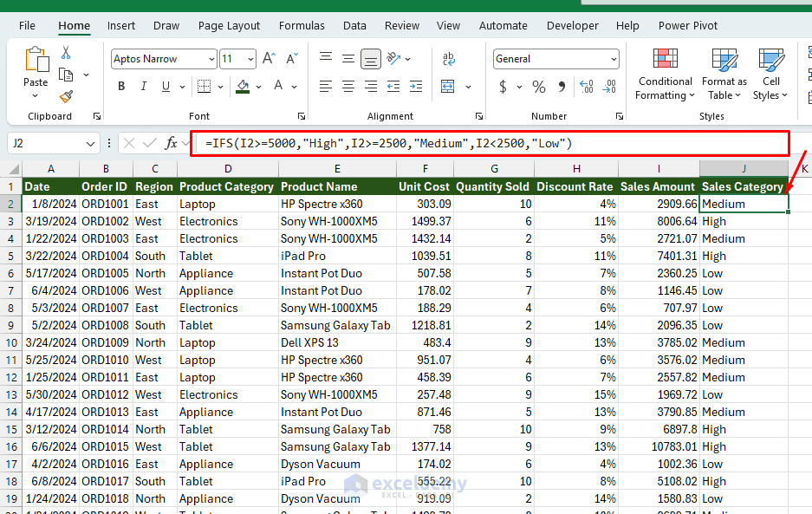Open Power Pivot tab

688,25
